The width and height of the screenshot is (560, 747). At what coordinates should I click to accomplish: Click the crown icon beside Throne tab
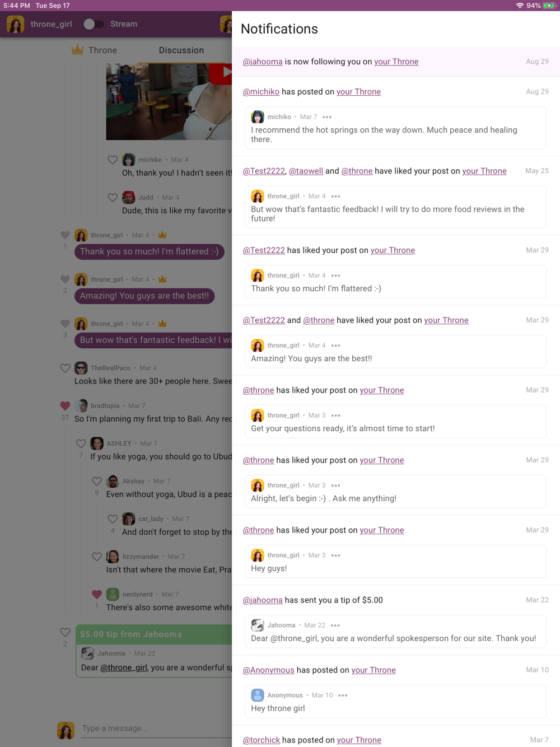tap(77, 50)
